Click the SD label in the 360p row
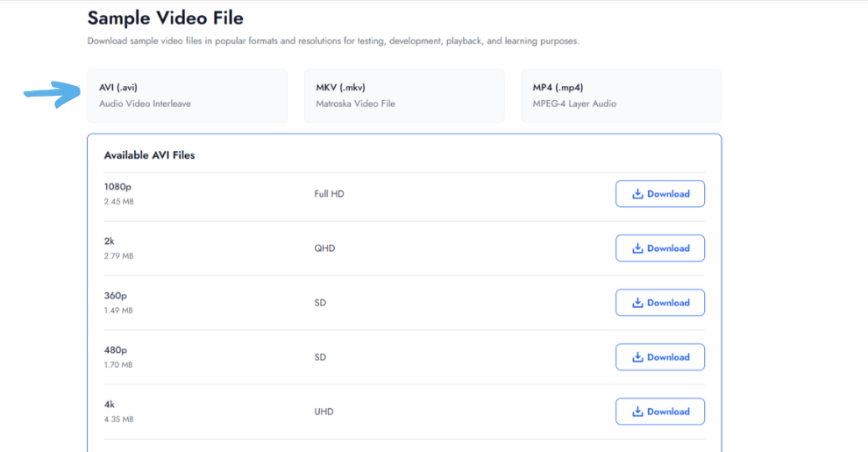The height and width of the screenshot is (452, 868). point(320,303)
